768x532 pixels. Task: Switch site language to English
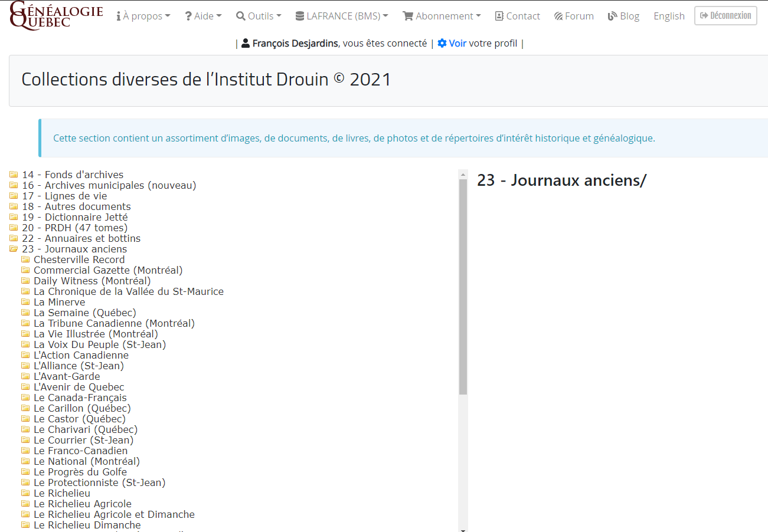[669, 16]
